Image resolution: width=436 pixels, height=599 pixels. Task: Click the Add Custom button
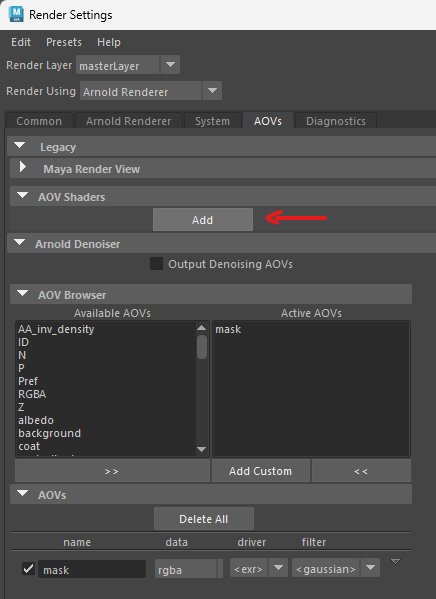pos(261,471)
